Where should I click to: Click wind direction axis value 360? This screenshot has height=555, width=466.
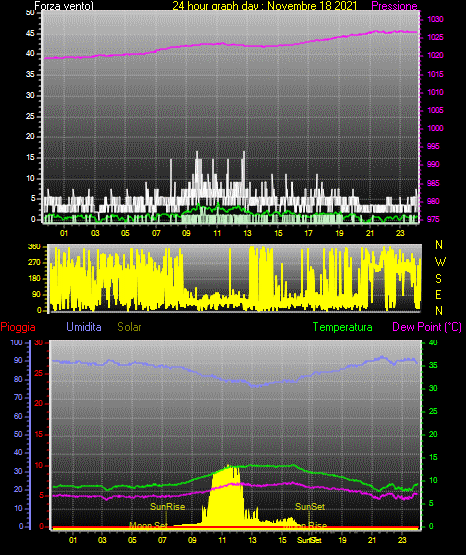pyautogui.click(x=34, y=247)
